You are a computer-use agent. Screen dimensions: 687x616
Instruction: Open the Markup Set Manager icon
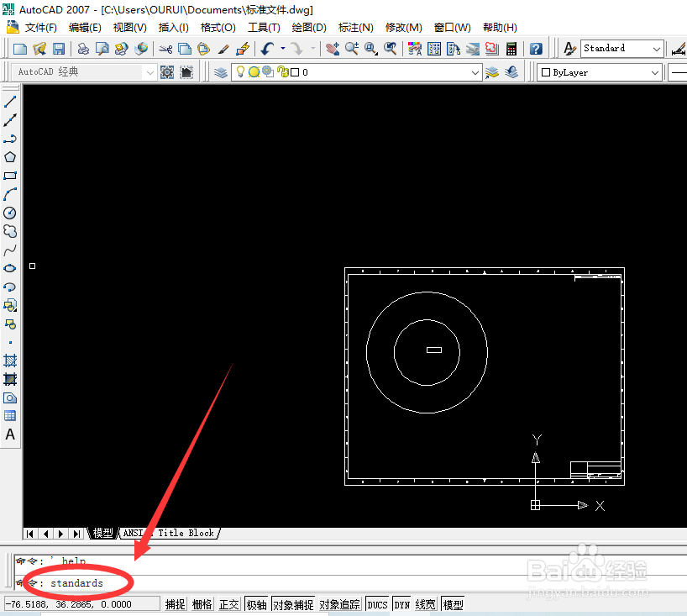[x=492, y=49]
